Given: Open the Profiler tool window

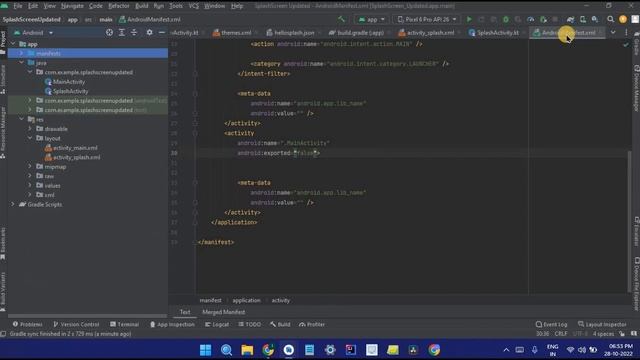Looking at the screenshot, I should pyautogui.click(x=312, y=324).
